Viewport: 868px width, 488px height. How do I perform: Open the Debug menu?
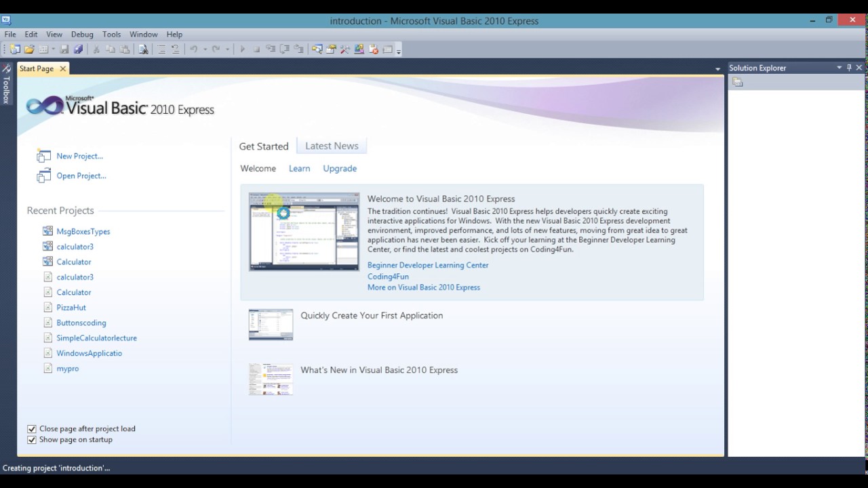82,34
